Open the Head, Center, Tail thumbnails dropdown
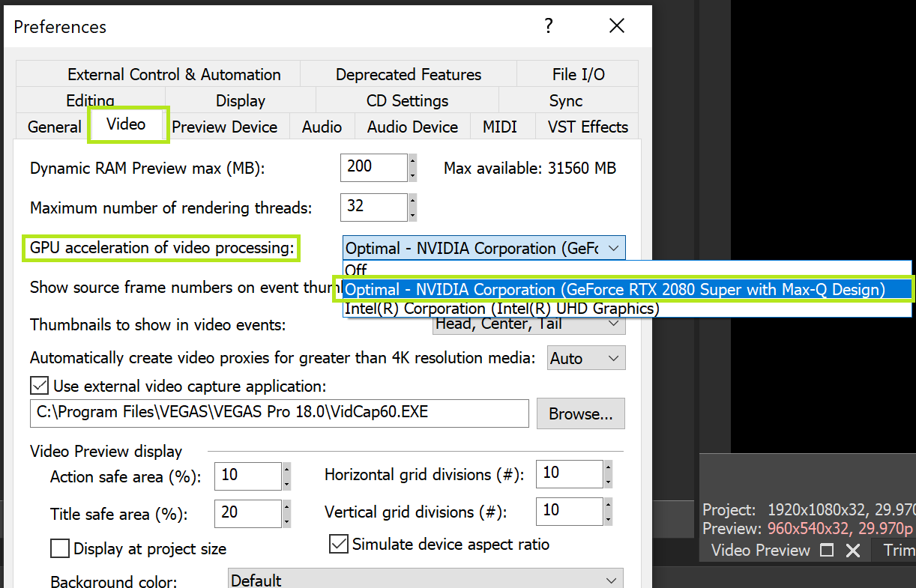 coord(529,324)
